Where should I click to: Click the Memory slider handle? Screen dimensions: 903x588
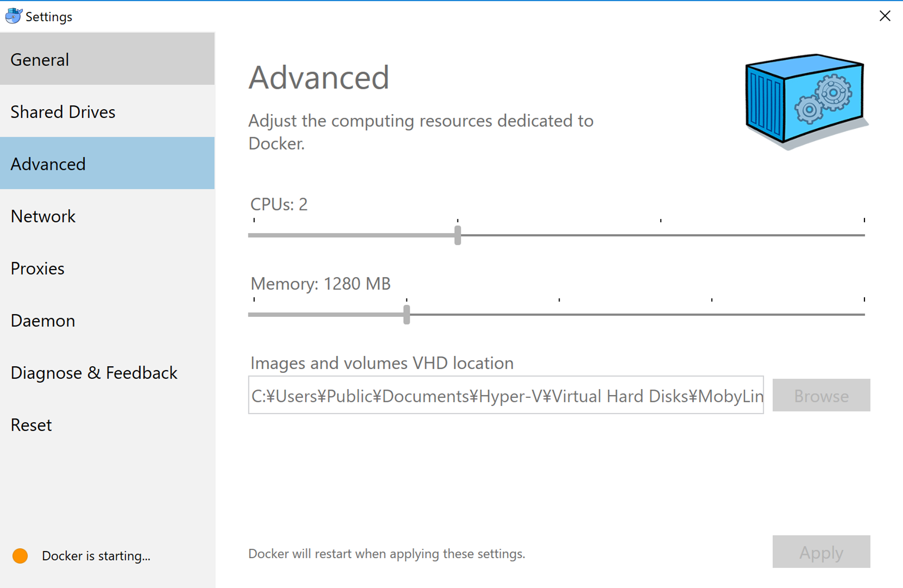pyautogui.click(x=406, y=315)
